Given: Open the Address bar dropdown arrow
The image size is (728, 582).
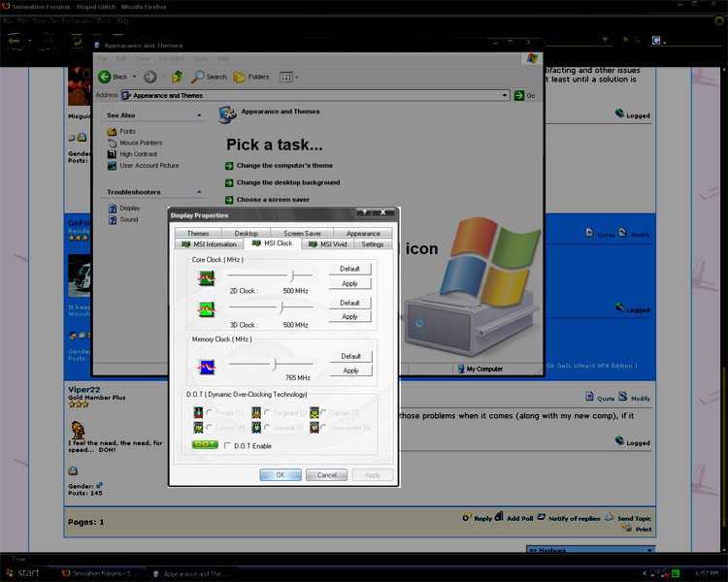Looking at the screenshot, I should tap(505, 95).
